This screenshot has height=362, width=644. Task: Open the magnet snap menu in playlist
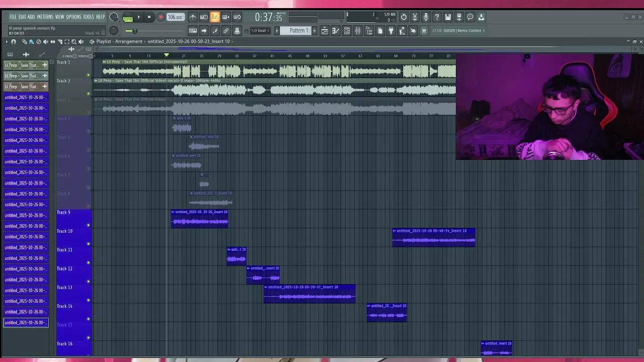(x=14, y=41)
